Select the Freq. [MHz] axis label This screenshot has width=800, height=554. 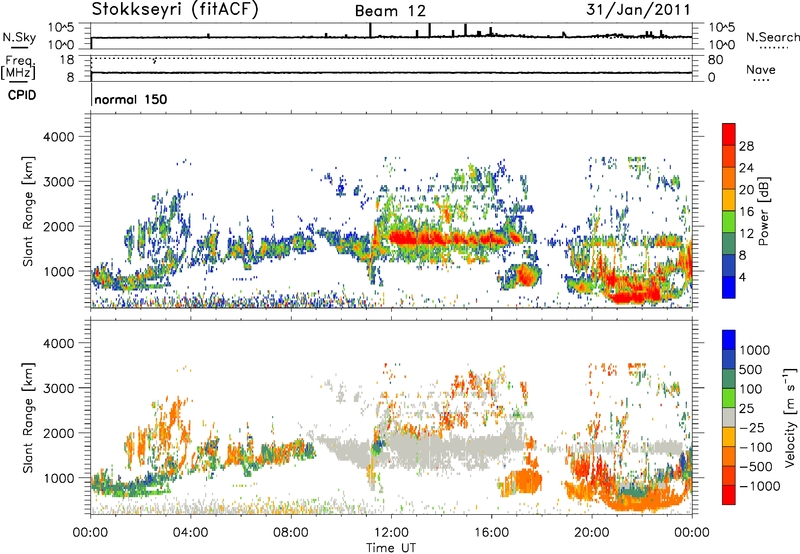pyautogui.click(x=18, y=68)
